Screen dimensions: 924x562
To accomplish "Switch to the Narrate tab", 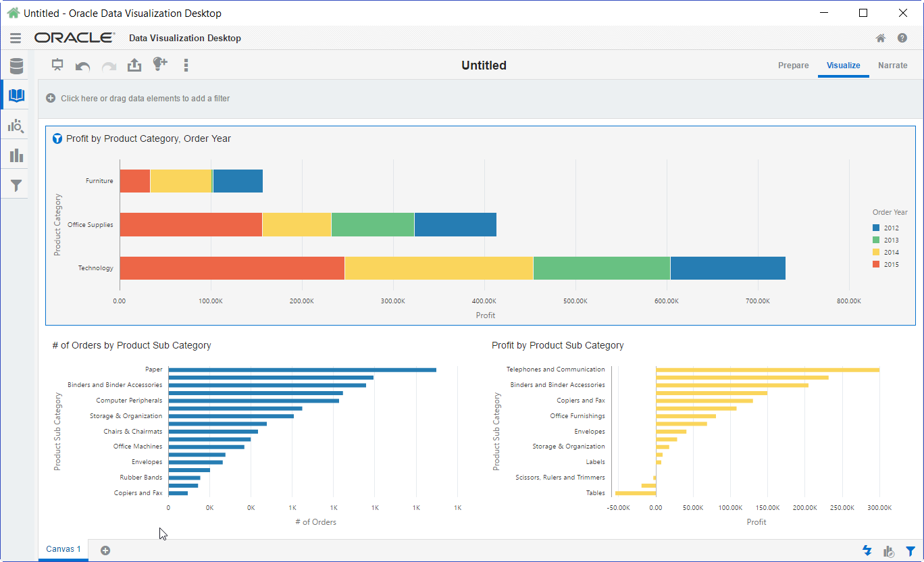I will pos(892,65).
